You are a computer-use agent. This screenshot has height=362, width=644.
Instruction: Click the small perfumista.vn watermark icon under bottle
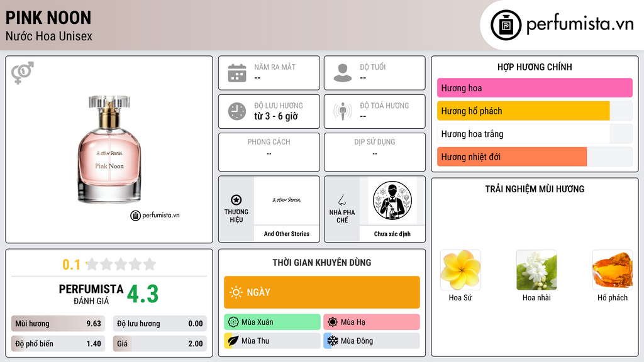pyautogui.click(x=136, y=216)
